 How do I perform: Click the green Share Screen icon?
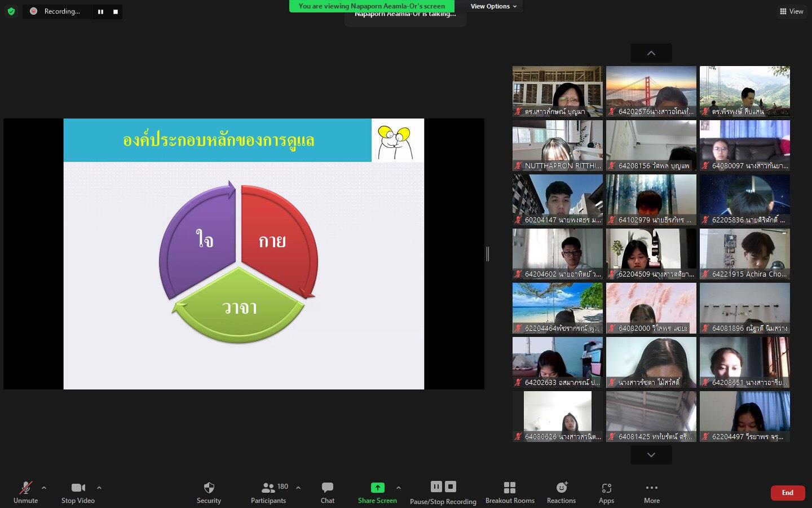[377, 488]
